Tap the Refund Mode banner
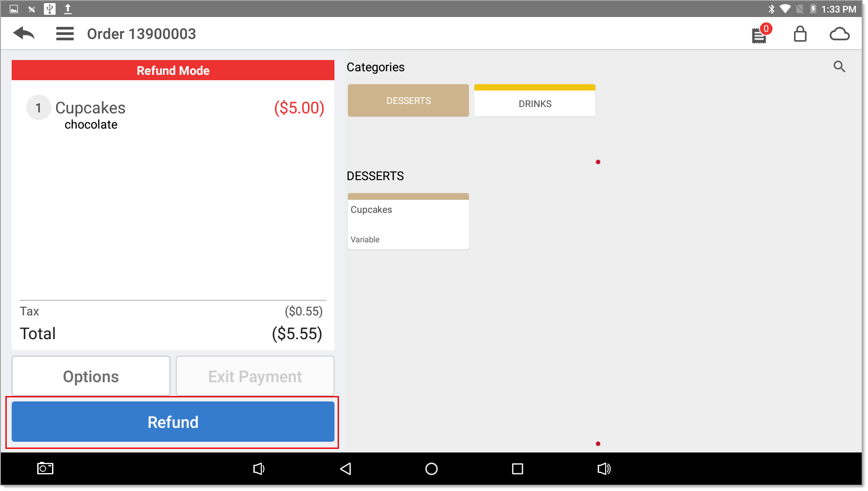The image size is (868, 491). click(173, 70)
